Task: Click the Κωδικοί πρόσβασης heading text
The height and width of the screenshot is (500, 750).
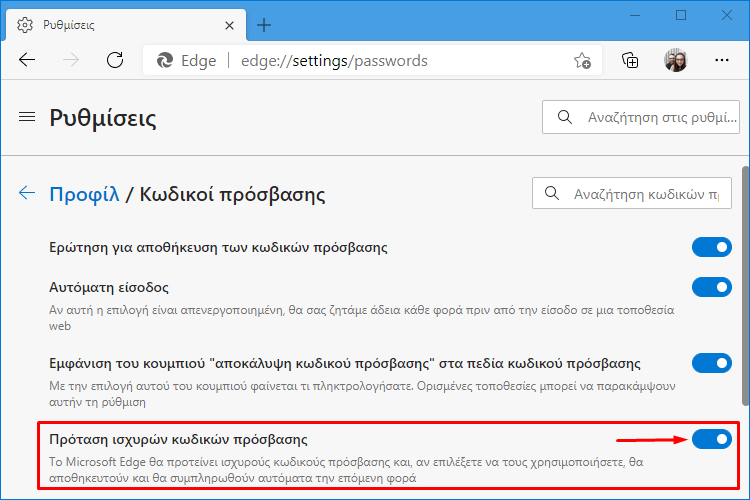Action: point(232,194)
